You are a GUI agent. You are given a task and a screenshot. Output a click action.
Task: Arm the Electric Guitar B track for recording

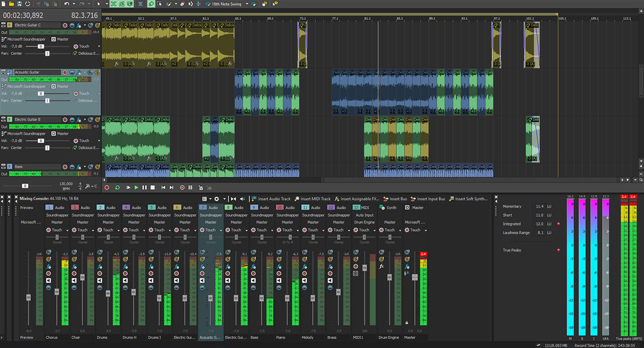tap(65, 119)
